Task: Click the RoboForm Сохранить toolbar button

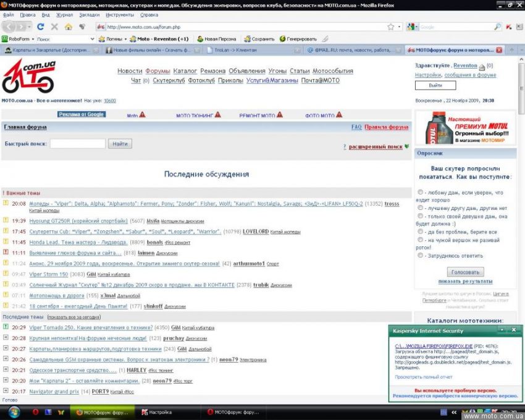Action: [259, 39]
